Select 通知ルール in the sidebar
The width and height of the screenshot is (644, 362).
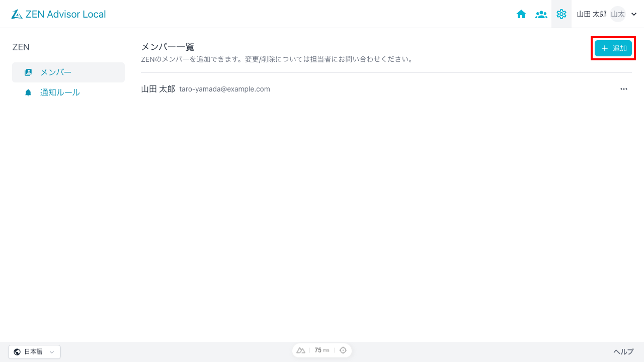pyautogui.click(x=60, y=92)
